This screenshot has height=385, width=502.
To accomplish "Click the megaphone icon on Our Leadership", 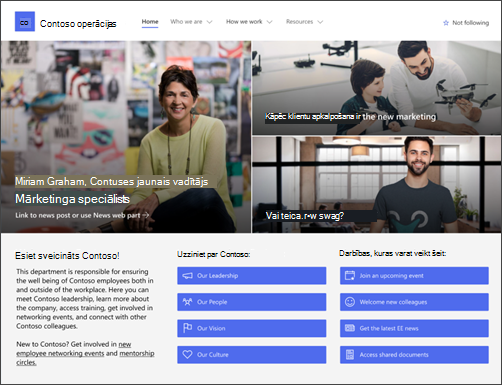I will (187, 276).
